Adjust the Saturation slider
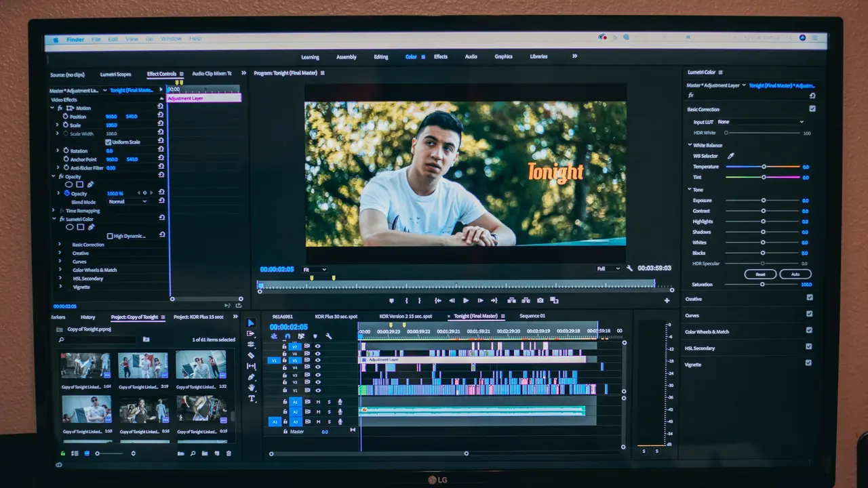The width and height of the screenshot is (868, 488). click(763, 285)
